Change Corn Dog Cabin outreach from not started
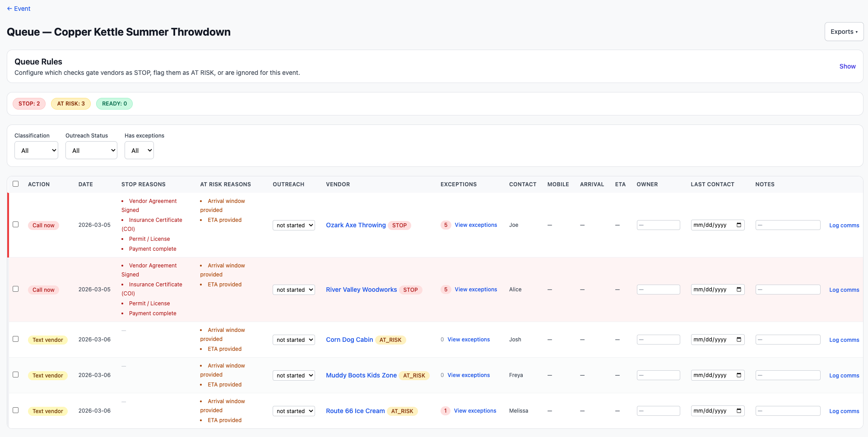Image resolution: width=868 pixels, height=437 pixels. pyautogui.click(x=293, y=340)
